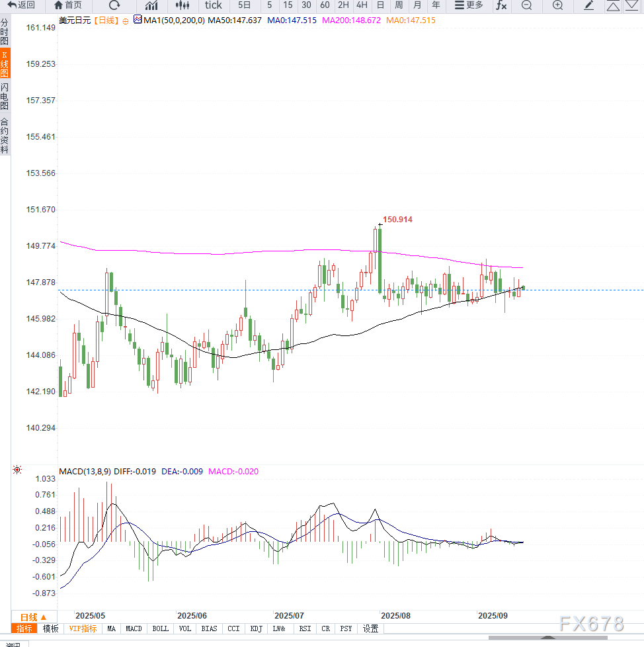Expand the 日线 period selector at bottom
Image resolution: width=644 pixels, height=647 pixels.
coord(33,617)
